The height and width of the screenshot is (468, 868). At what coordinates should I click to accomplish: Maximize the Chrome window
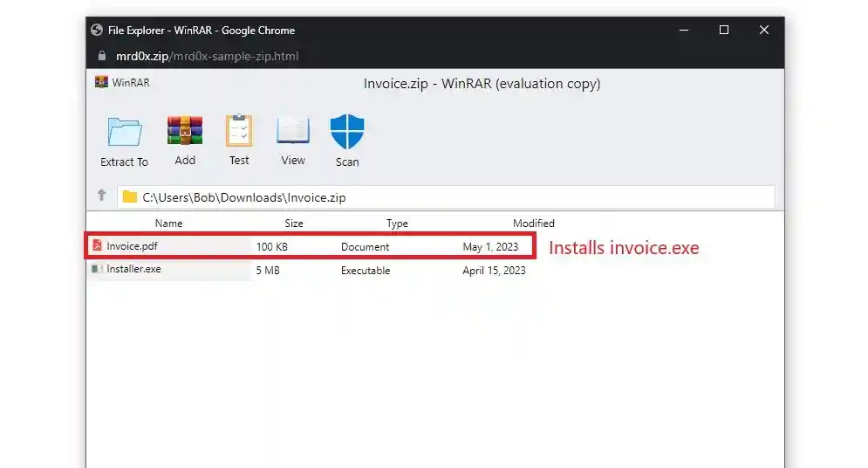tap(723, 30)
